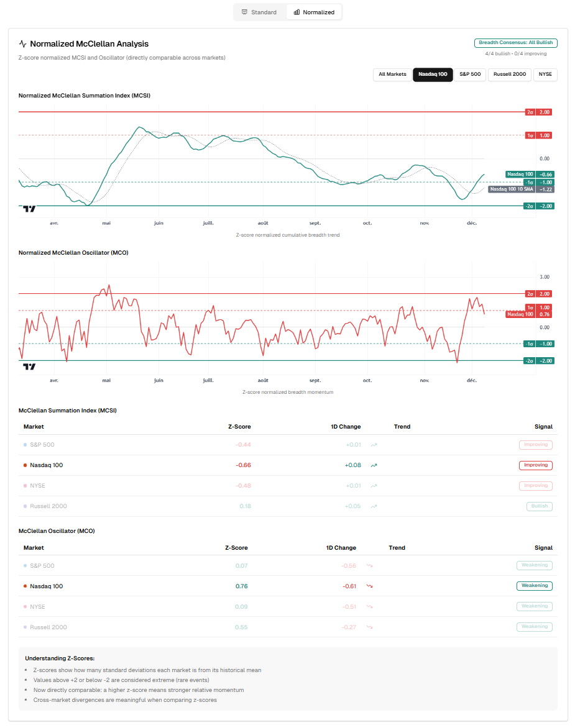Click the Breadth Consensus: All Bullish badge
Image resolution: width=575 pixels, height=728 pixels.
tap(515, 43)
